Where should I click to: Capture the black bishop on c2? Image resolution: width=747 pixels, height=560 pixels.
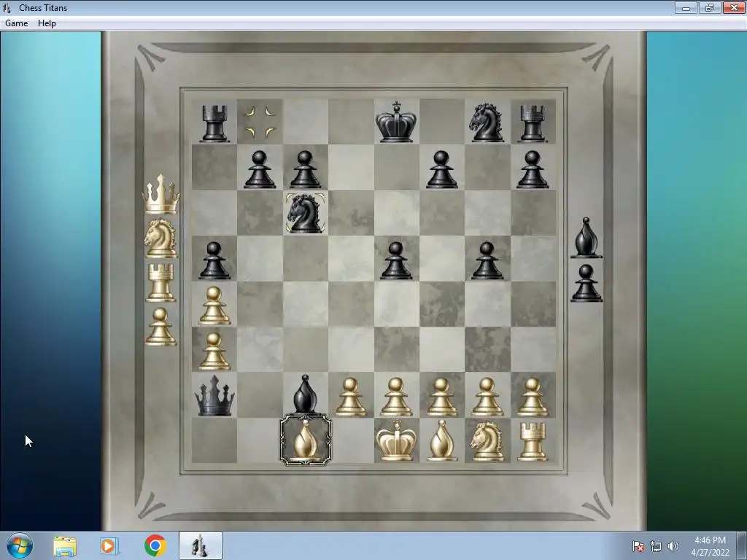click(305, 394)
